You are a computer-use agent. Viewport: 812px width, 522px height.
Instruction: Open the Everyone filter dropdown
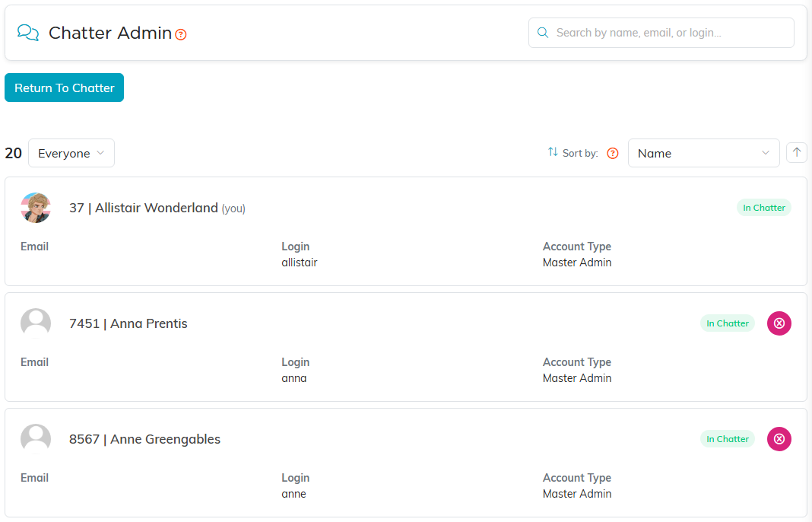71,153
